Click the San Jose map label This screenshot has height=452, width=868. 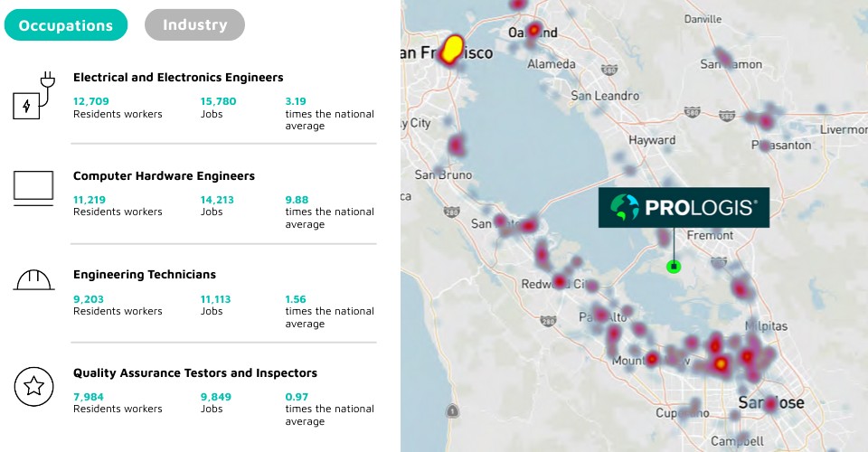[x=771, y=403]
